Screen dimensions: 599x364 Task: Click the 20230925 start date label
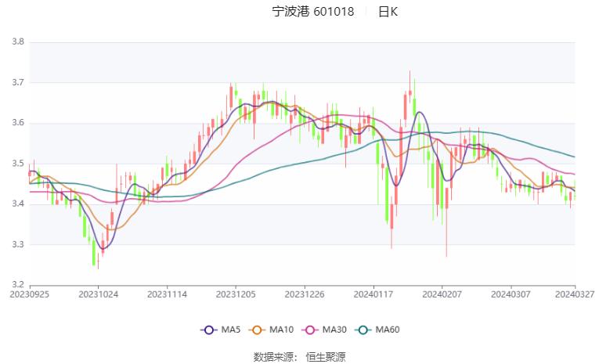(30, 294)
